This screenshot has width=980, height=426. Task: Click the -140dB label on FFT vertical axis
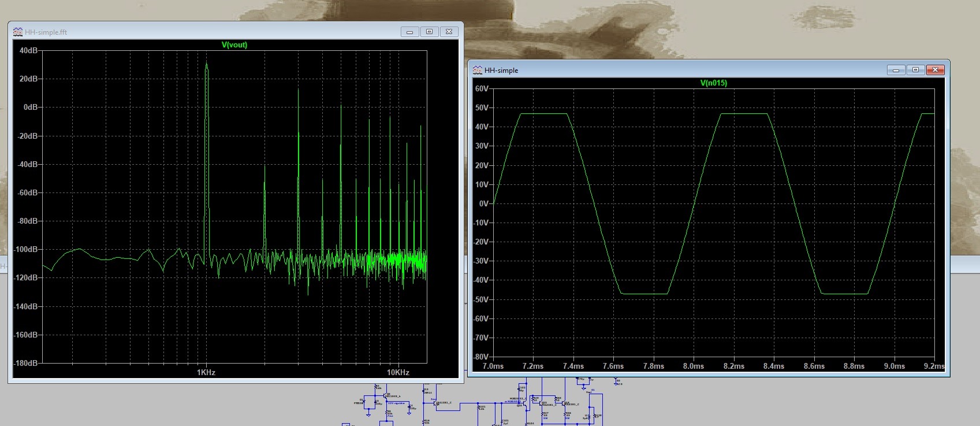[x=26, y=306]
